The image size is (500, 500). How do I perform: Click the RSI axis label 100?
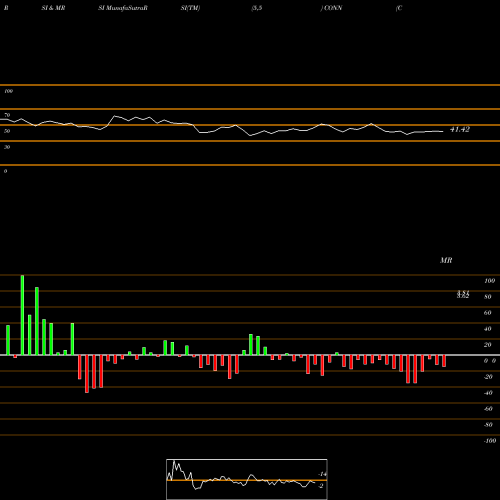(x=8, y=91)
